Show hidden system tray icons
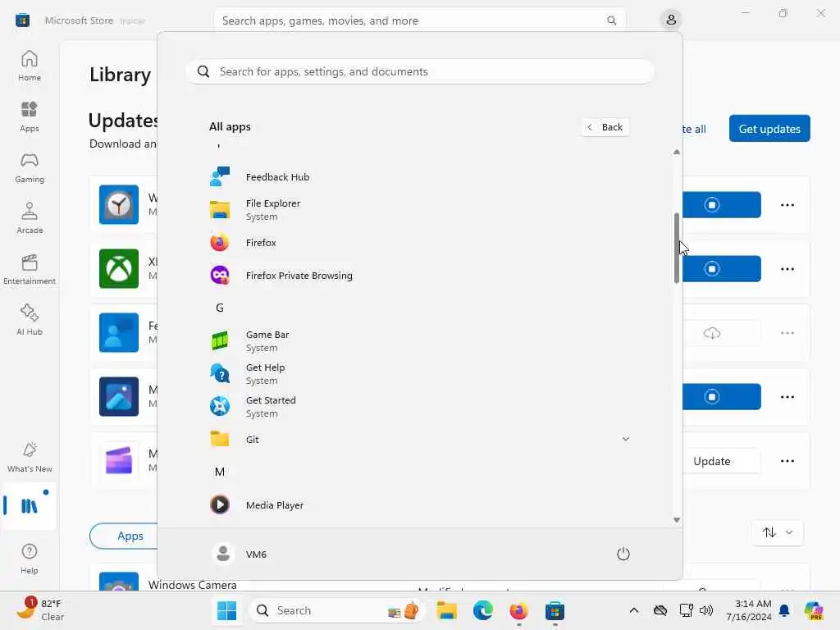Viewport: 840px width, 630px height. [634, 610]
